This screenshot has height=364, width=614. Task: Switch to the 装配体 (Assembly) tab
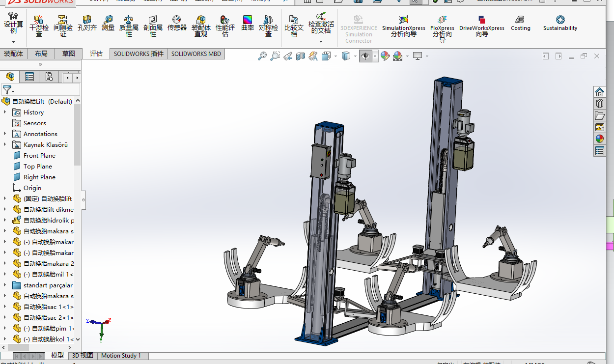(x=14, y=54)
